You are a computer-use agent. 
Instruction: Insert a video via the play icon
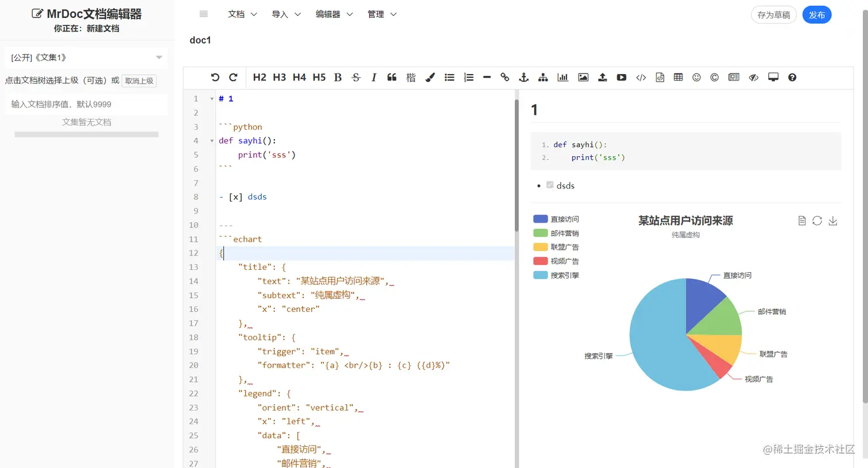point(622,78)
